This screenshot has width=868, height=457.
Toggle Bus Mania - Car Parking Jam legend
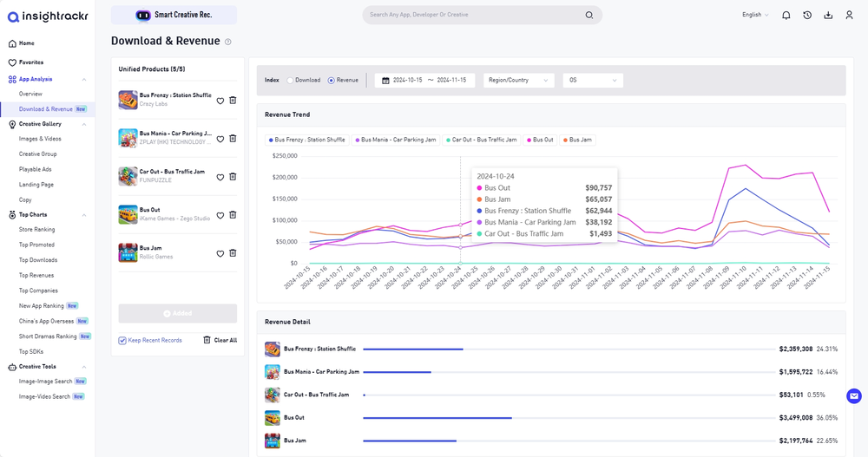click(x=396, y=140)
